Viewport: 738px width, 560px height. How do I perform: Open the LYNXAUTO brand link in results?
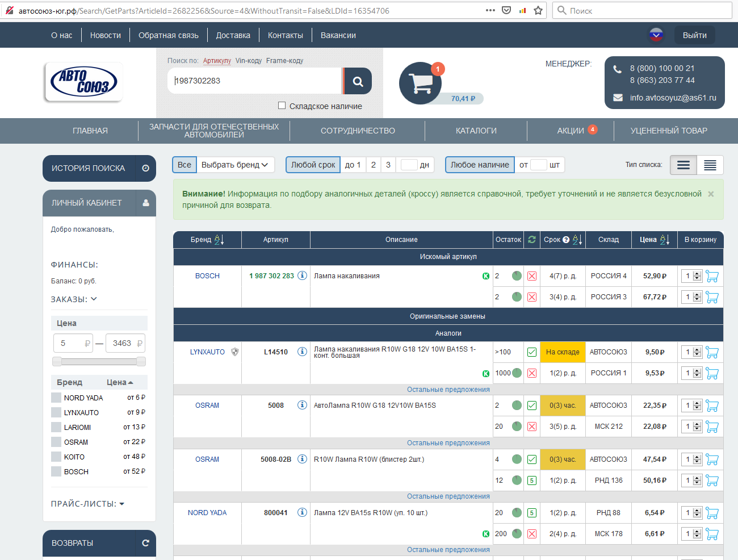207,352
